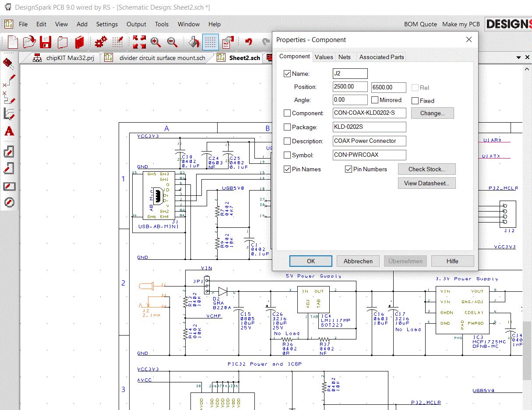Toggle the grid display toolbar icon

211,42
